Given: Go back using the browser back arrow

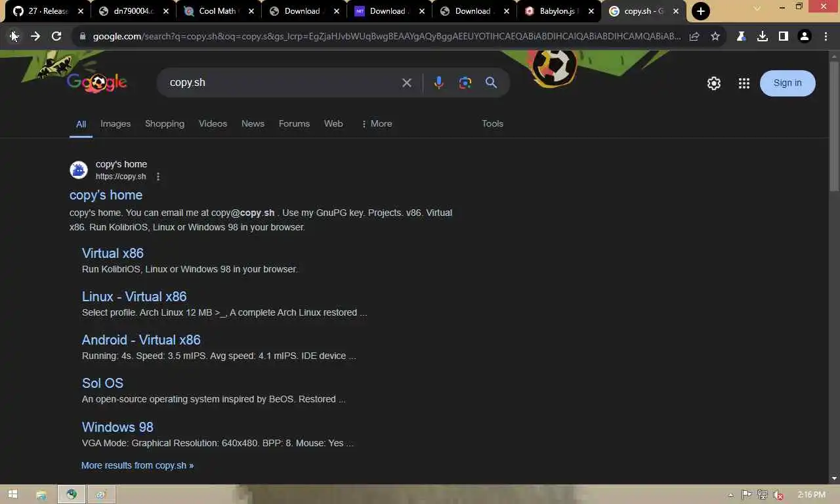Looking at the screenshot, I should (x=14, y=36).
